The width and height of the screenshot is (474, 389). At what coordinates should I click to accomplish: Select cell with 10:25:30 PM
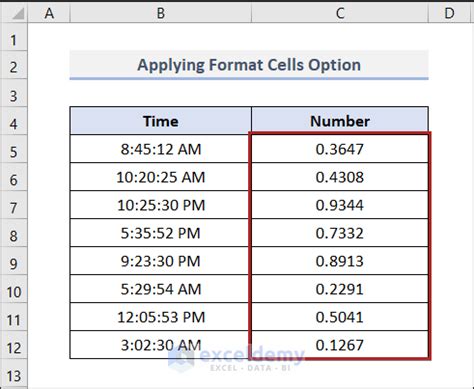(161, 205)
